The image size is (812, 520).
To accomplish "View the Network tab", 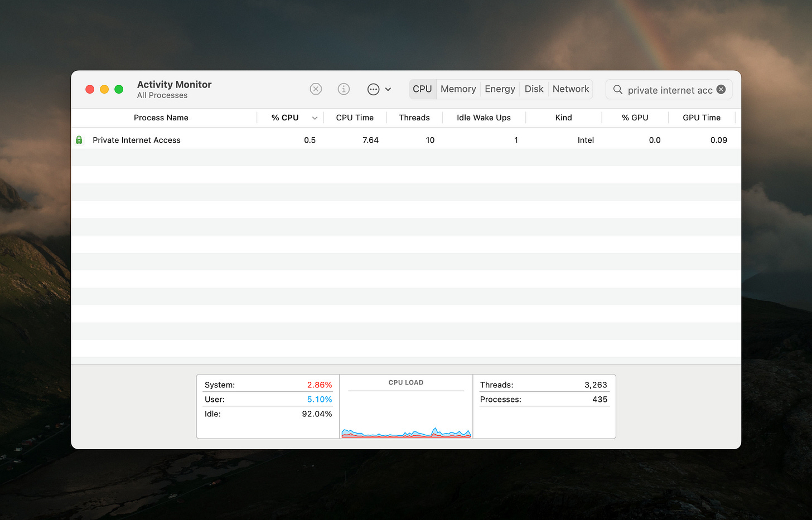I will coord(571,89).
